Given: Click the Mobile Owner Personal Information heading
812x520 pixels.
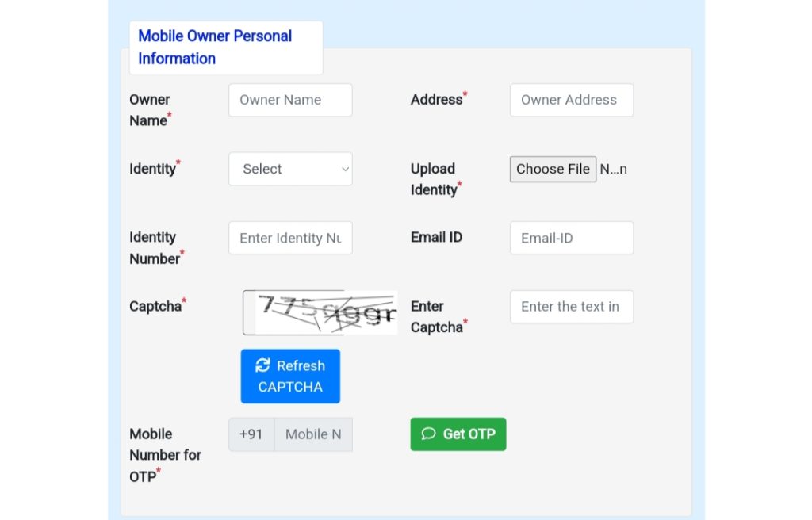Looking at the screenshot, I should click(x=215, y=47).
